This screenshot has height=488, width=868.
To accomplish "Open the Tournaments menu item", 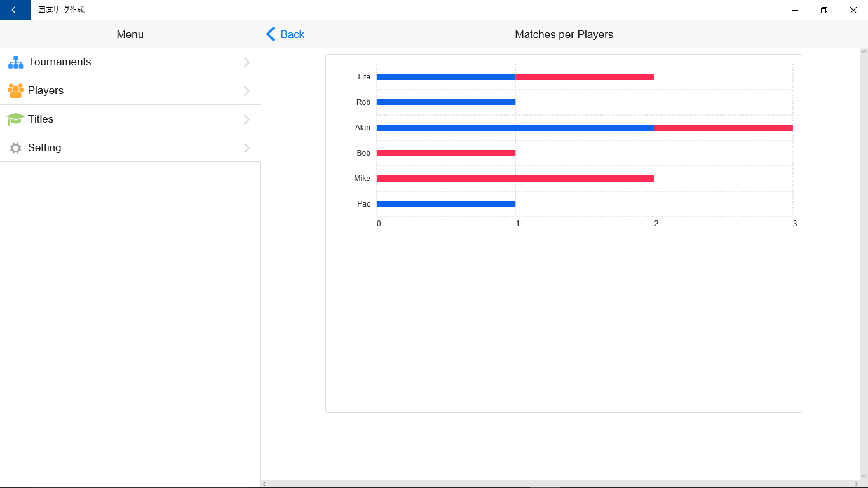I will click(x=60, y=62).
